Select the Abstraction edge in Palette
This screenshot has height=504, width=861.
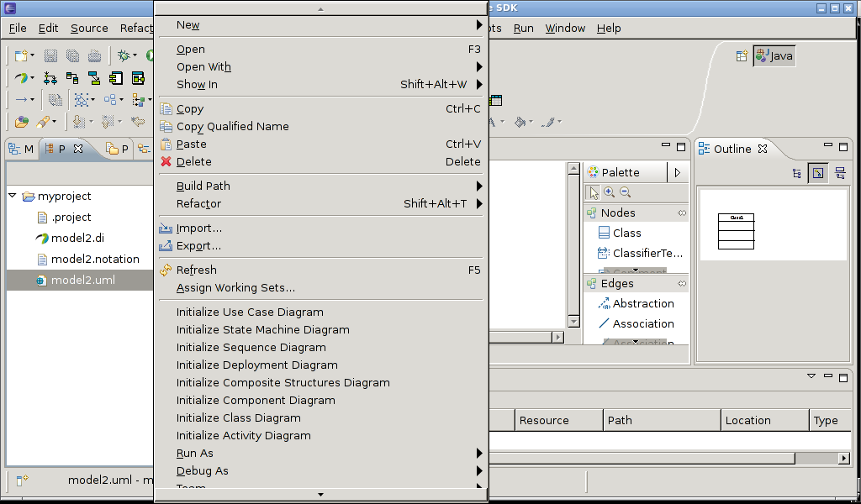pos(637,304)
